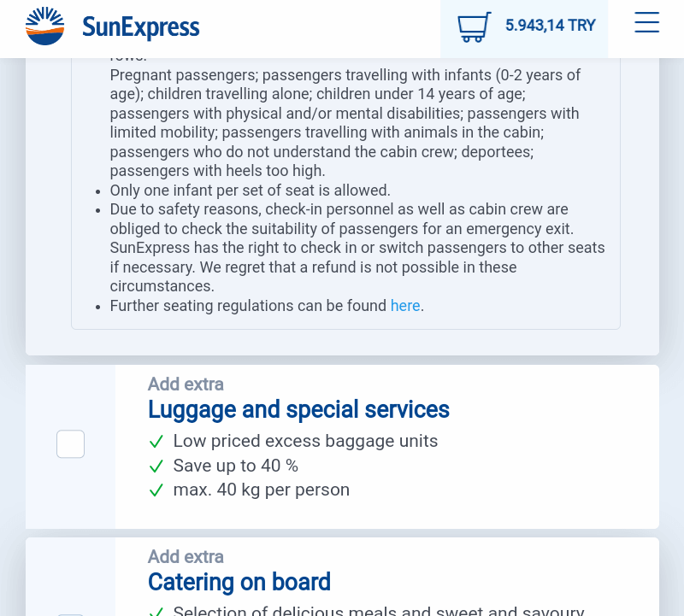Viewport: 684px width, 616px height.
Task: Follow the "here" seating regulations link
Action: (405, 306)
